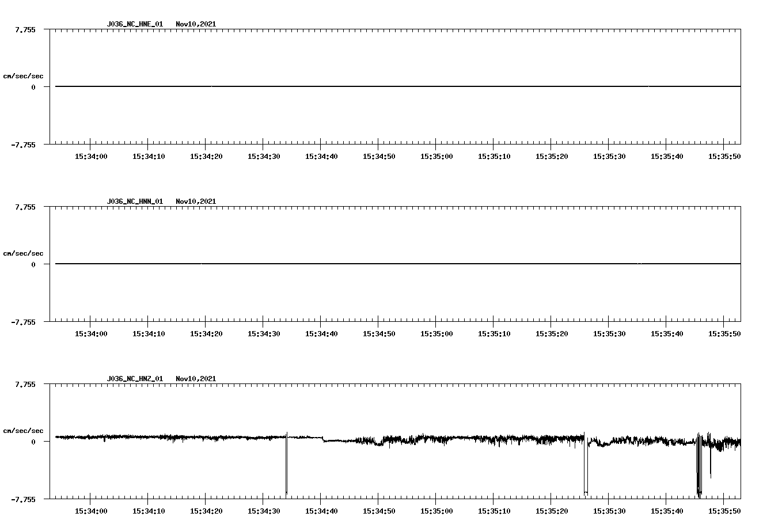Click the 15:34:50 time label under the HNN plot
The width and height of the screenshot is (782, 532).
[379, 333]
